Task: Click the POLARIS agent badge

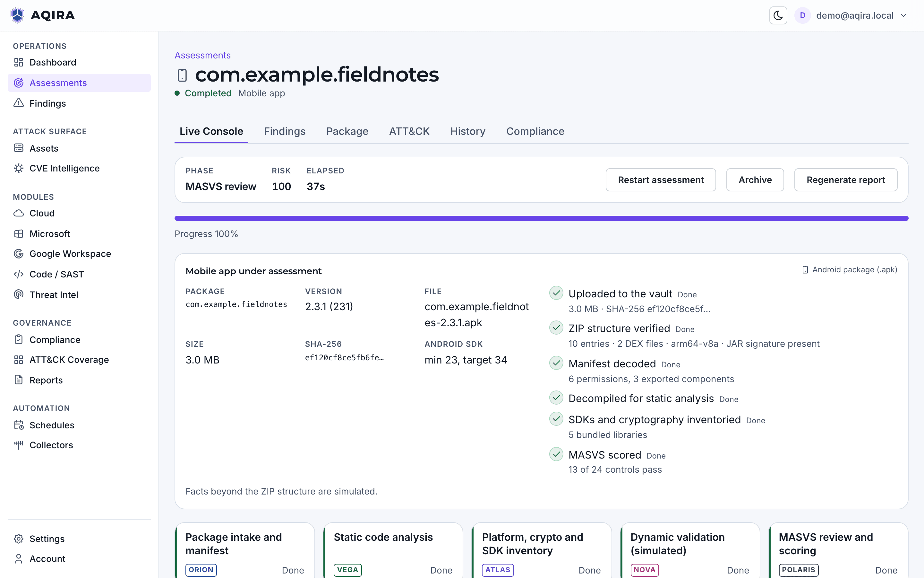Action: coord(798,570)
